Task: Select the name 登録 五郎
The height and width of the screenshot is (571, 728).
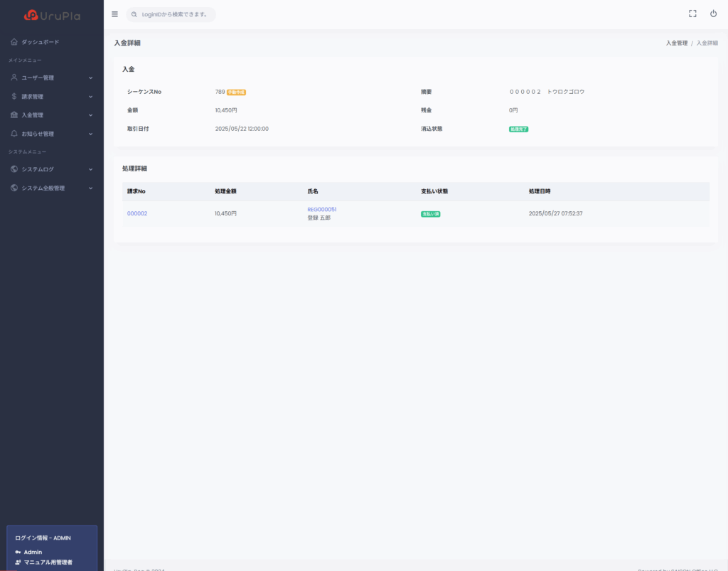Action: [319, 218]
